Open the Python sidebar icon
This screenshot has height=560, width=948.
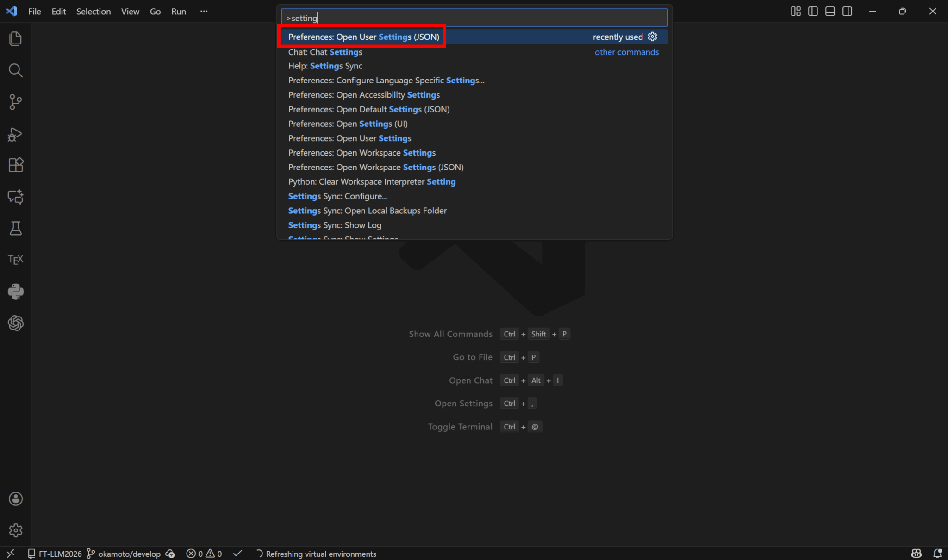15,292
